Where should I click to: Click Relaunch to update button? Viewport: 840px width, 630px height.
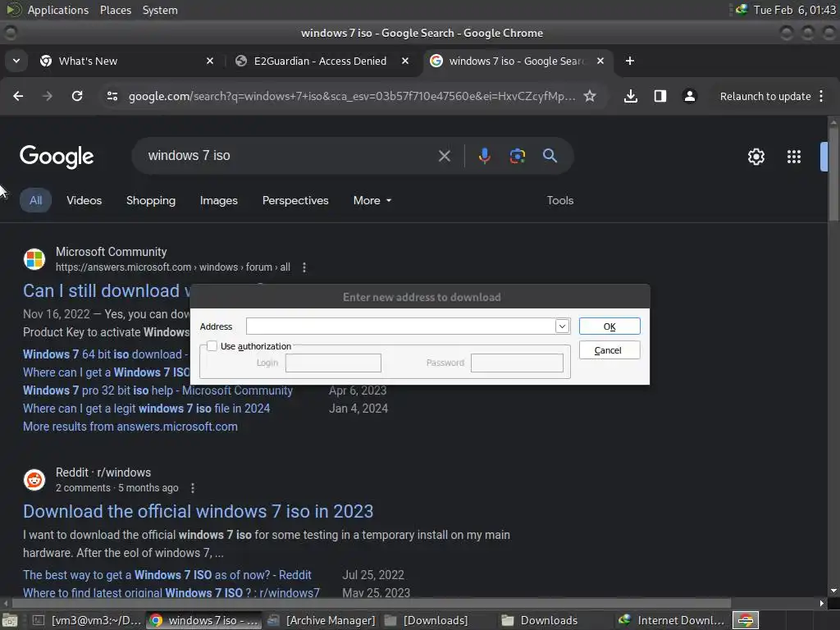tap(765, 97)
